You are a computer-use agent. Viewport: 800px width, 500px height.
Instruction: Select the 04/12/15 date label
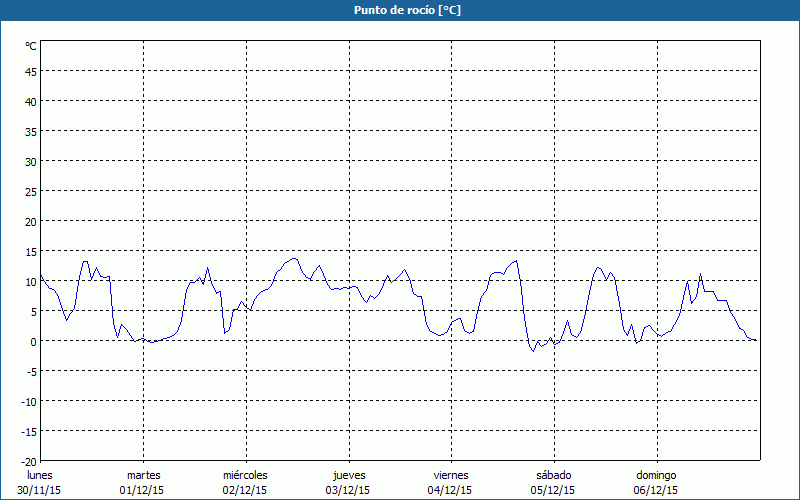(451, 490)
